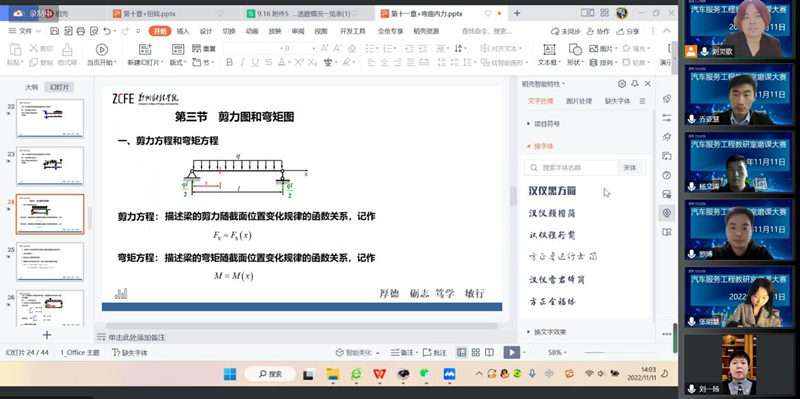Click the undo arrow icon
This screenshot has height=399, width=800.
[x=107, y=31]
